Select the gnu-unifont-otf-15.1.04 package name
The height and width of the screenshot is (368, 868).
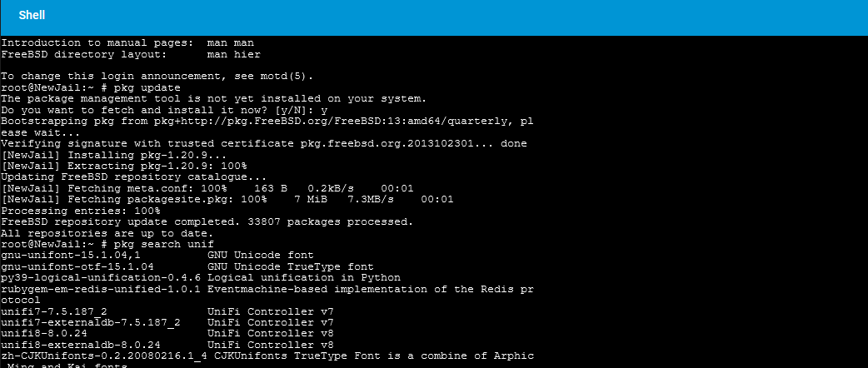coord(77,266)
